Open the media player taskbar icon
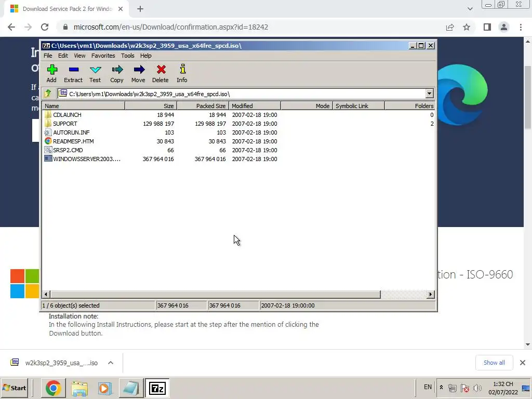The image size is (532, 399). 105,388
